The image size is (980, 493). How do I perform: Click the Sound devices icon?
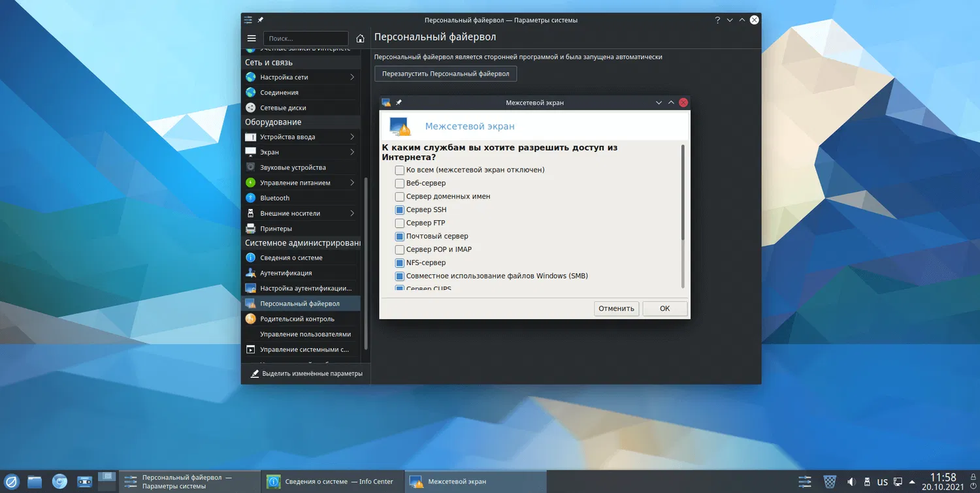250,167
